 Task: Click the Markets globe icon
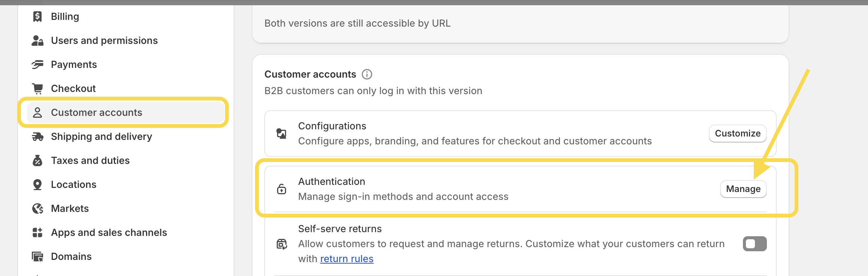37,208
